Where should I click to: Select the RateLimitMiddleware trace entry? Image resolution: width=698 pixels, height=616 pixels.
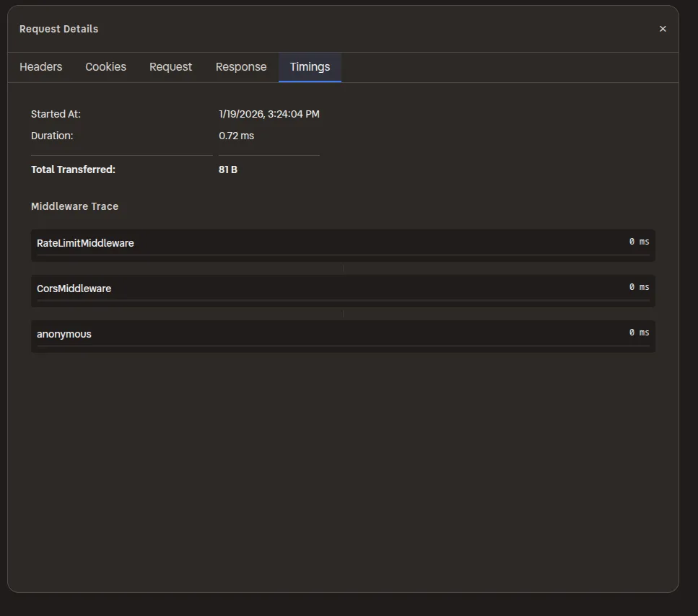click(x=85, y=243)
